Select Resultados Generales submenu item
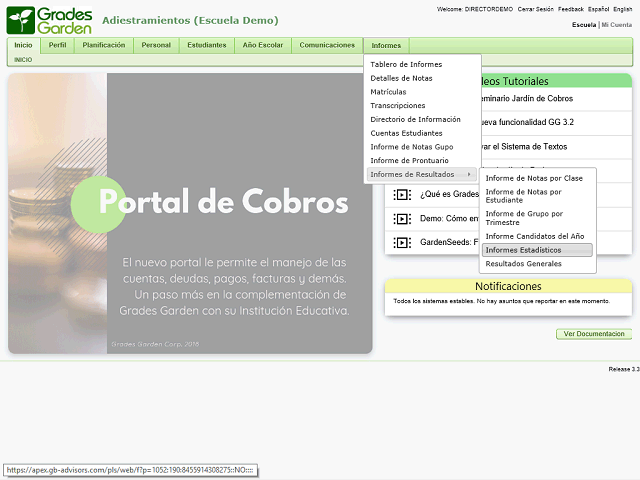 tap(537, 264)
